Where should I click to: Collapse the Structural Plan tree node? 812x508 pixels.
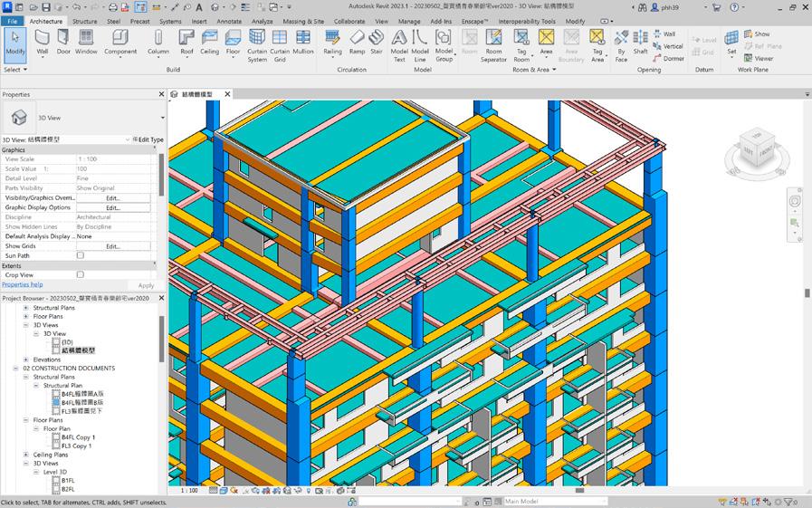point(36,386)
